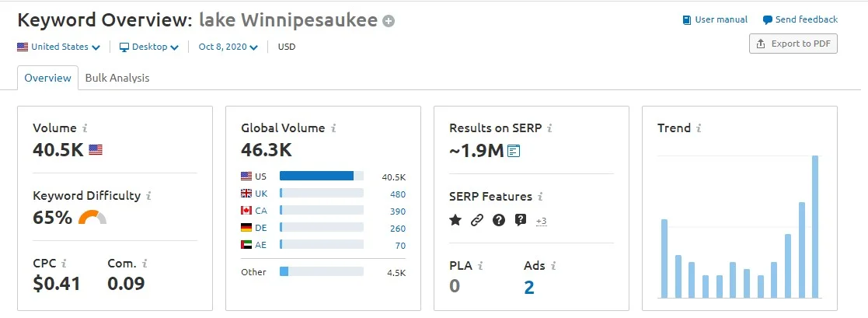
Task: Click the tallest bar in Trend chart
Action: click(x=815, y=226)
